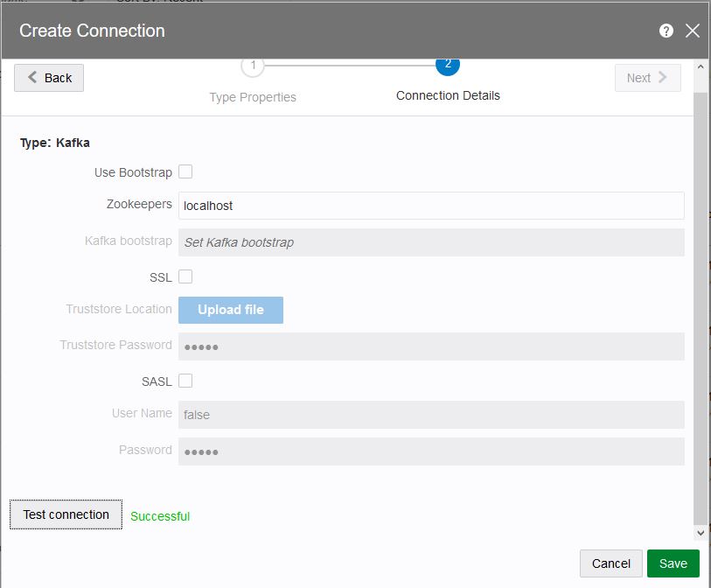Enable the SASL checkbox
This screenshot has width=711, height=588.
pos(185,381)
